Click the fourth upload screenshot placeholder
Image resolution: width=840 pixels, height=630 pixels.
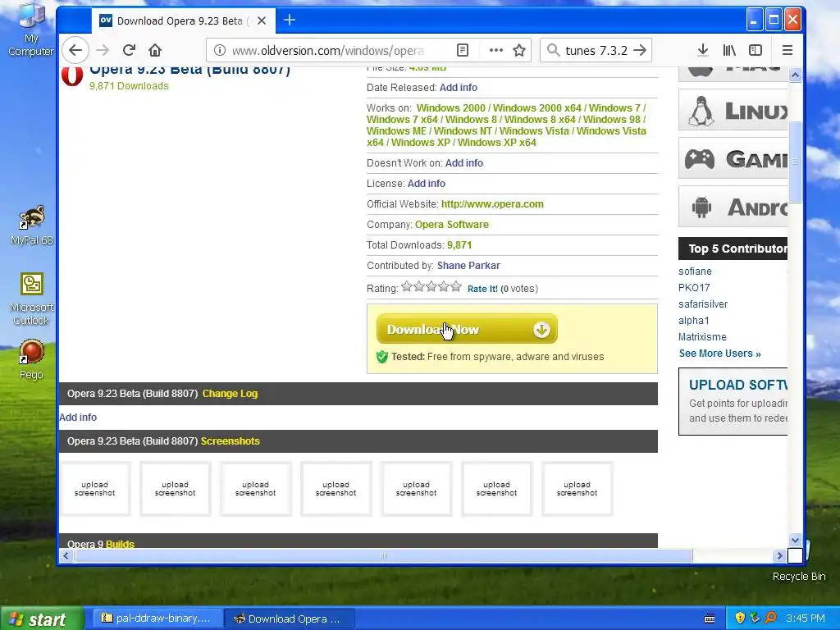(336, 489)
